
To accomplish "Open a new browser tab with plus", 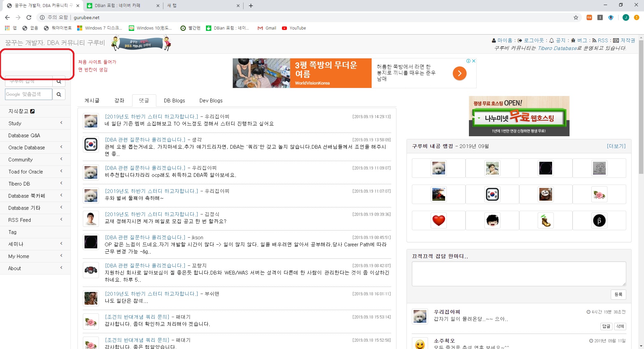I will tap(251, 5).
